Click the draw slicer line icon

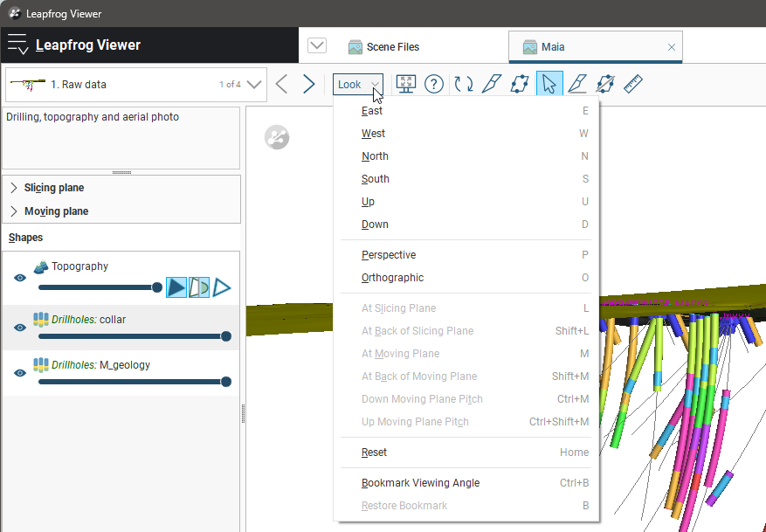pyautogui.click(x=577, y=84)
